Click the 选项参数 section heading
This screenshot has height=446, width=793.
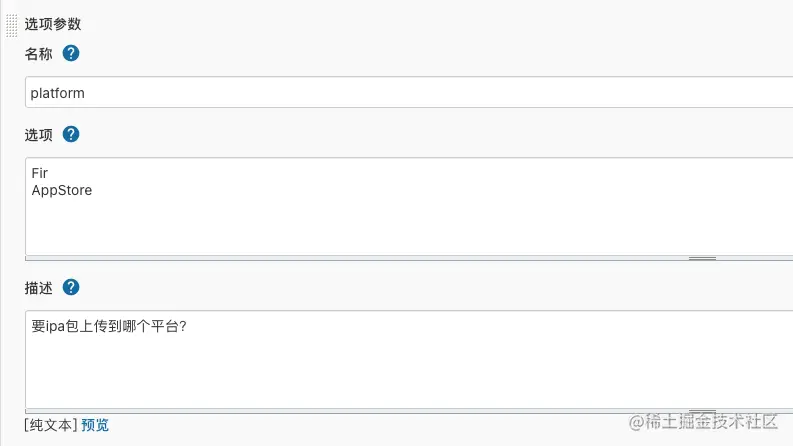(53, 24)
